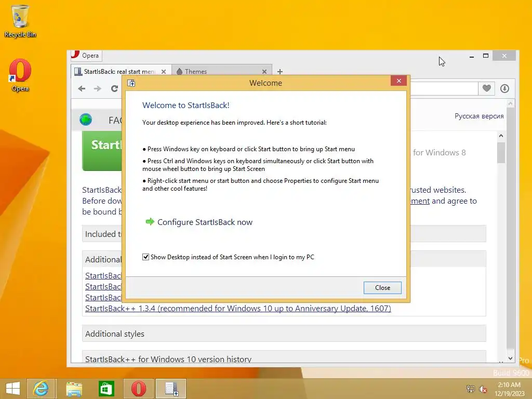Click inner page scrollbar up arrow

pyautogui.click(x=501, y=136)
